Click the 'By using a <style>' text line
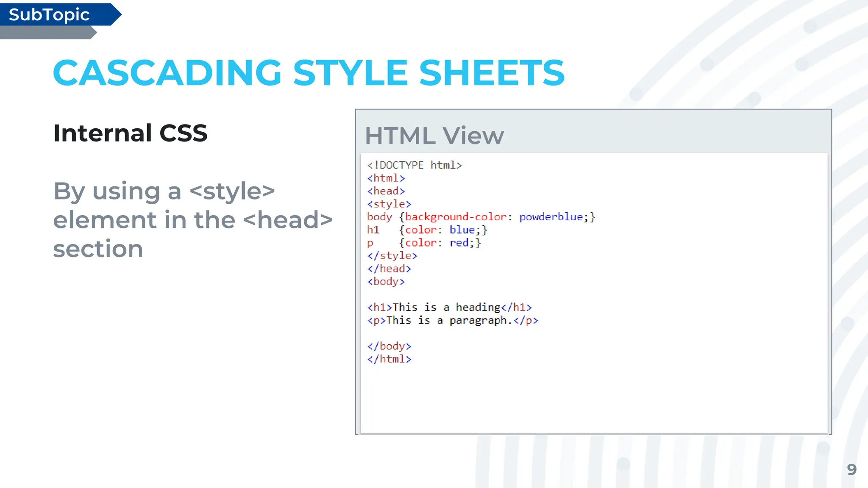 (164, 191)
